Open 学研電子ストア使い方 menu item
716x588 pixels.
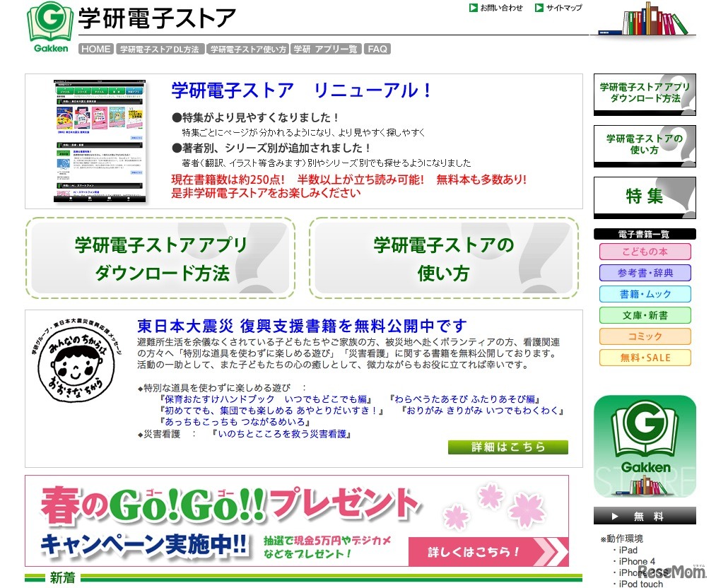point(248,49)
